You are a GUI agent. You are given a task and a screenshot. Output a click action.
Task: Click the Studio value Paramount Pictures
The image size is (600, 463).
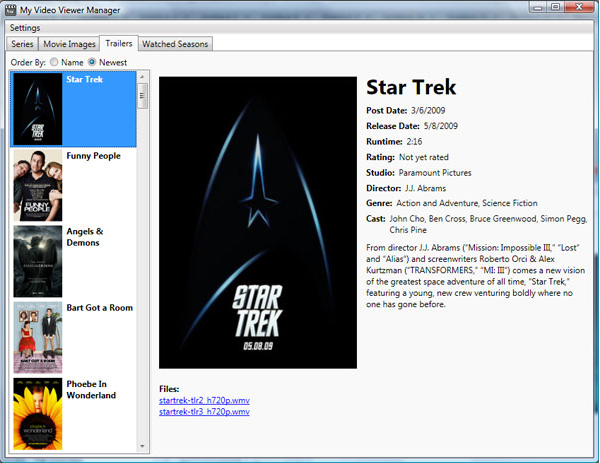point(435,173)
